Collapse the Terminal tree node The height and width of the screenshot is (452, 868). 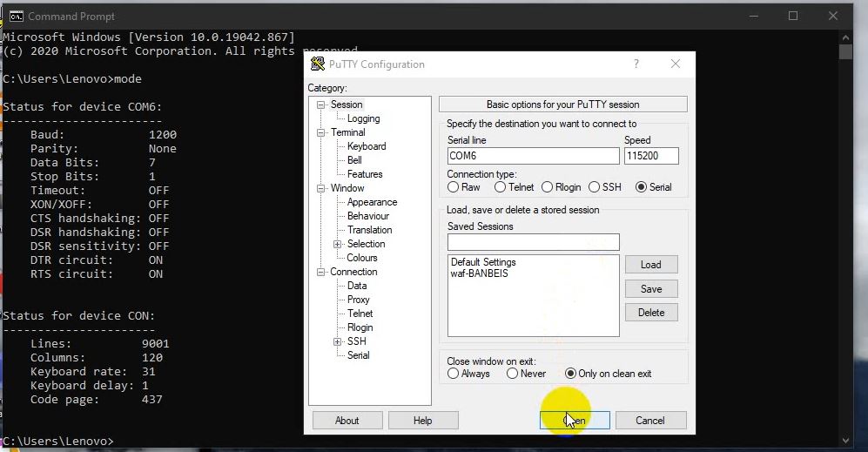pyautogui.click(x=320, y=132)
